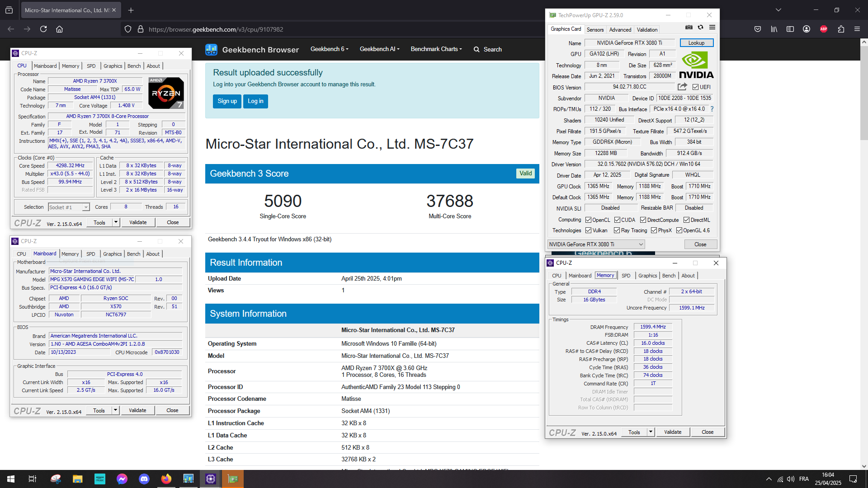Toggle the OpenGL 4.6 checkbox
The image size is (868, 488).
(679, 230)
